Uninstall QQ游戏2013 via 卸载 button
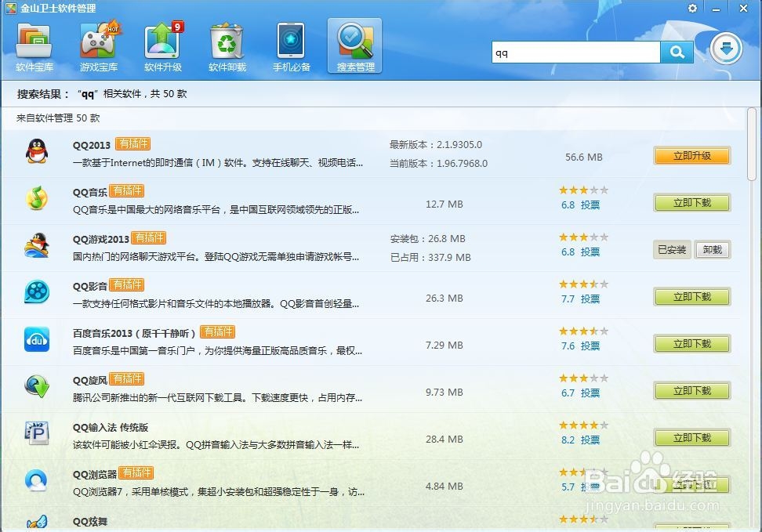The width and height of the screenshot is (762, 532). tap(713, 249)
